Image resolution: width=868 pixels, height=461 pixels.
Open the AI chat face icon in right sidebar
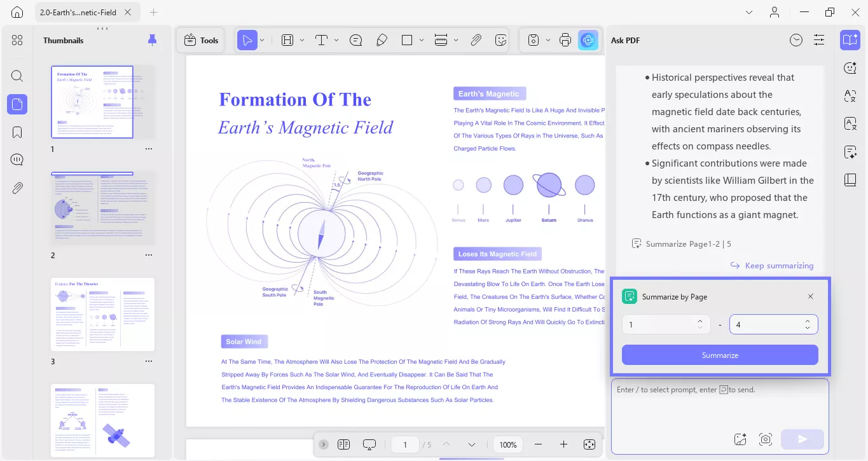pyautogui.click(x=850, y=68)
